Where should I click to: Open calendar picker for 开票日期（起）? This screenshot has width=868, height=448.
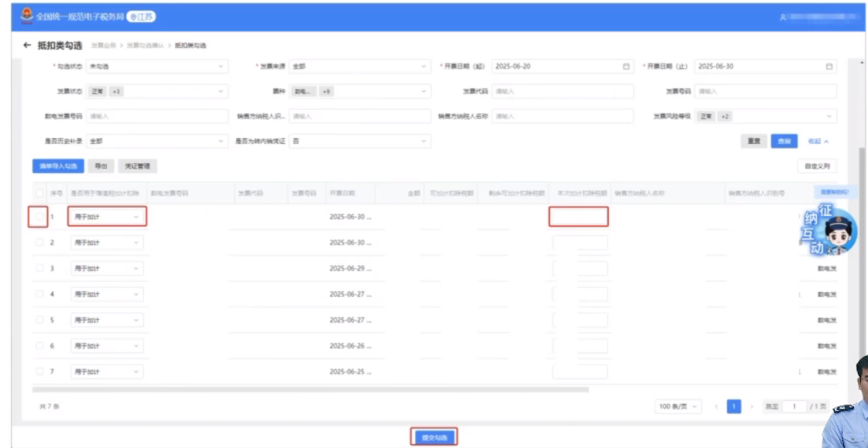pos(626,66)
